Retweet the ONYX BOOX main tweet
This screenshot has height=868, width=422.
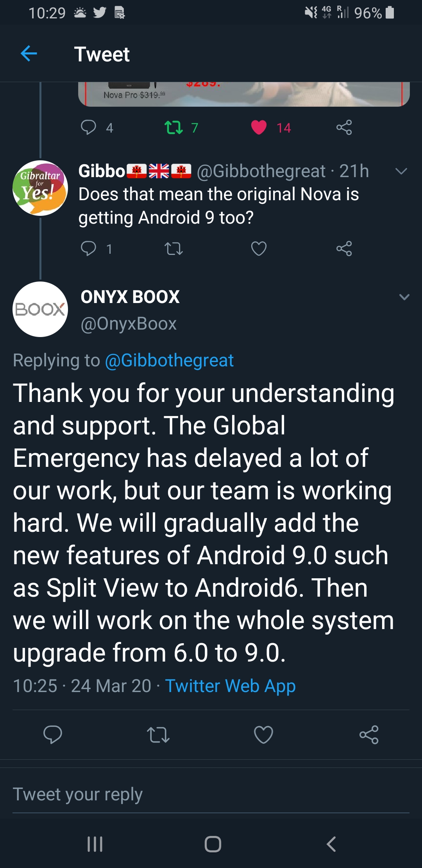(158, 734)
